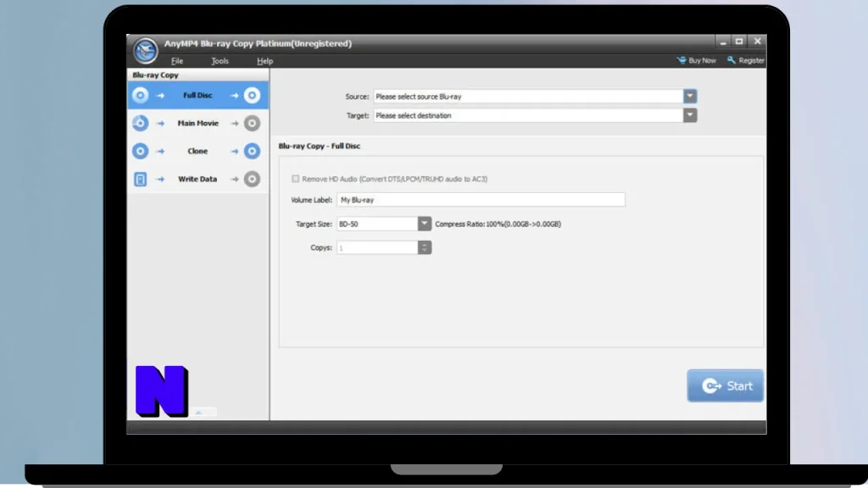This screenshot has width=868, height=488.
Task: Select Write Data copy mode
Action: click(198, 179)
